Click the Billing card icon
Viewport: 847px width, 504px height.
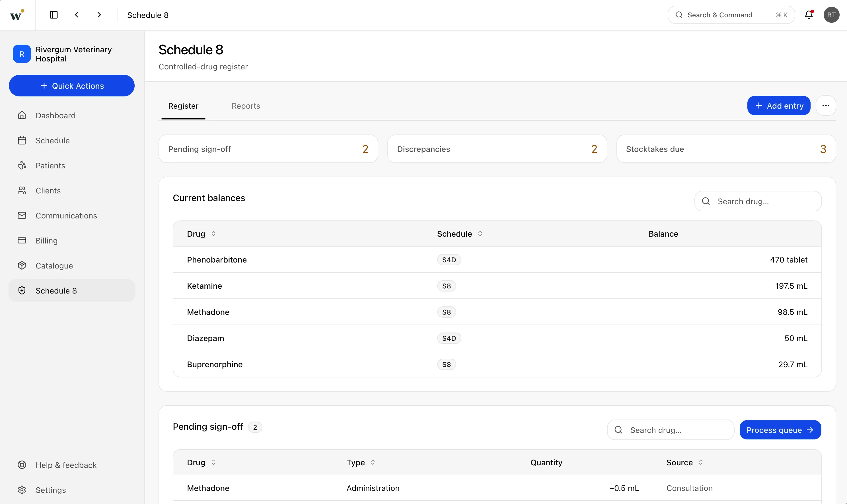pos(22,240)
